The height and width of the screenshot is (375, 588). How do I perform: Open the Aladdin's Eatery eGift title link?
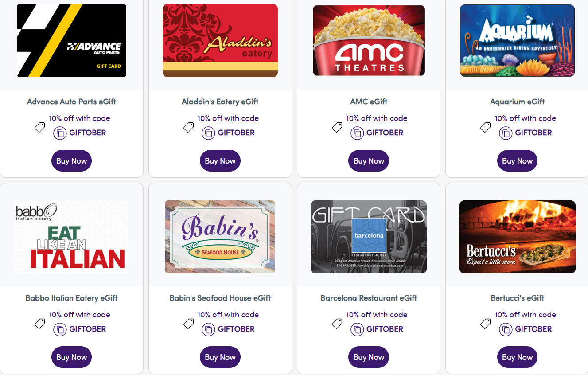[220, 102]
